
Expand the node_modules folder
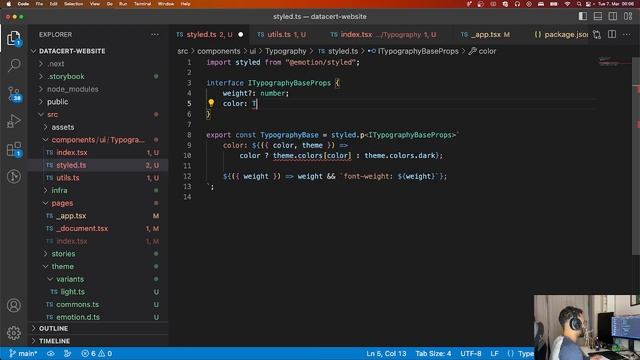[x=72, y=89]
